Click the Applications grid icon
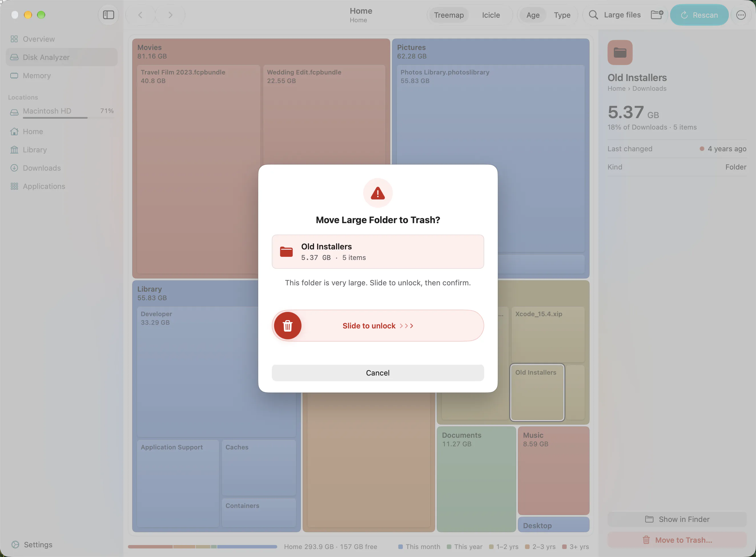This screenshot has height=557, width=756. click(14, 186)
